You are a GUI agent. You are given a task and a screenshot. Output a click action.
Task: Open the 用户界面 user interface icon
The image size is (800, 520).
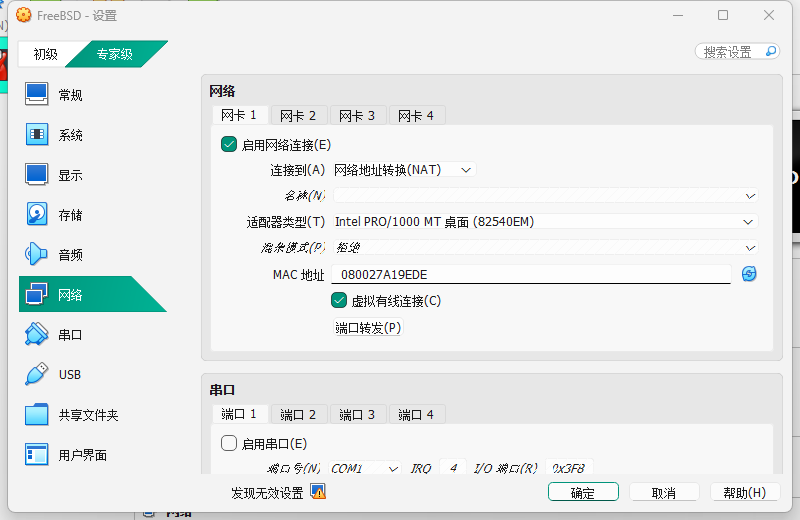click(x=37, y=454)
